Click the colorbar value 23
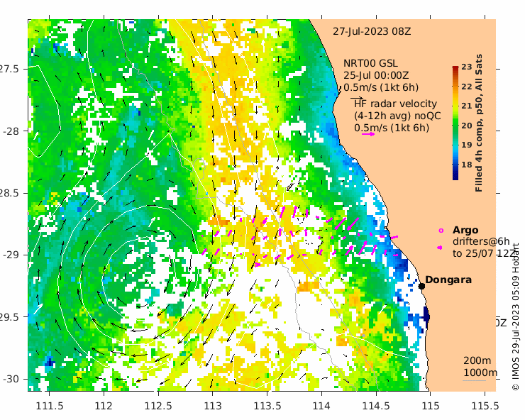This screenshot has width=525, height=420. click(x=466, y=67)
